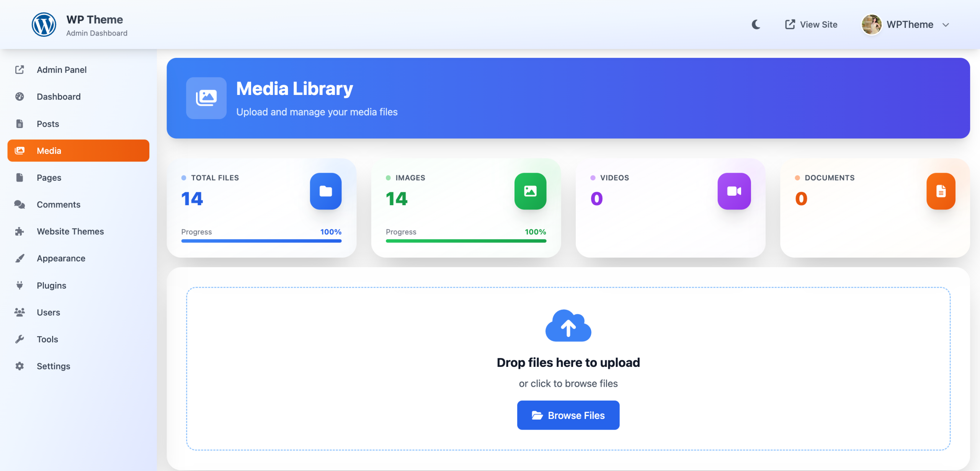The width and height of the screenshot is (980, 471).
Task: Open the Dashboard sidebar item
Action: (59, 96)
